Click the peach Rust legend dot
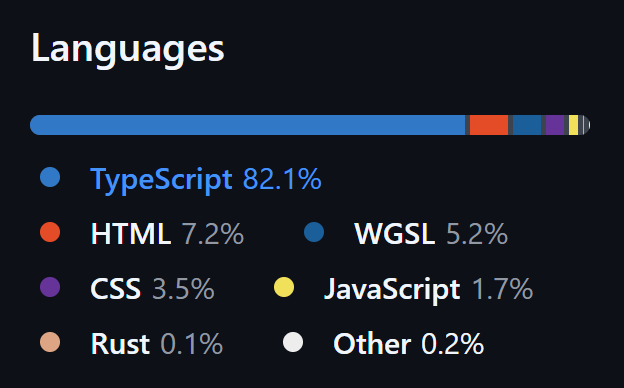This screenshot has height=388, width=624. click(x=50, y=342)
